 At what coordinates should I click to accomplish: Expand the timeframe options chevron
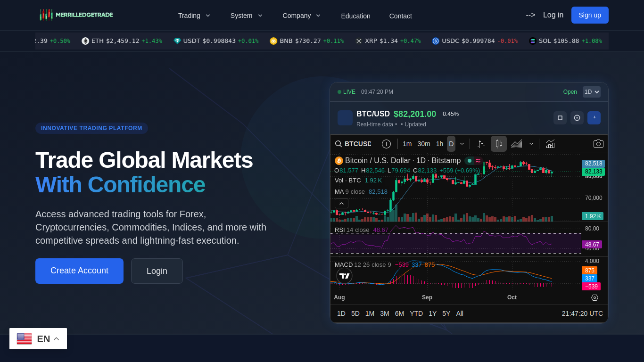coord(462,144)
